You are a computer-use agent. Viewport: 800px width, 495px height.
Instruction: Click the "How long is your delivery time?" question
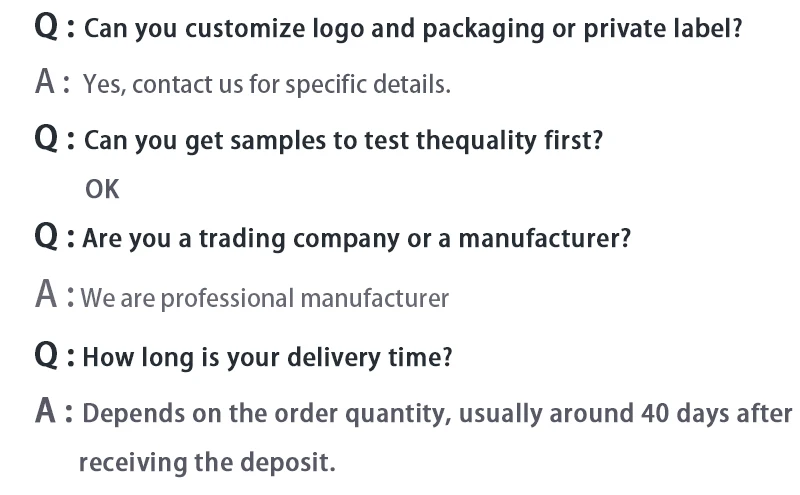267,357
